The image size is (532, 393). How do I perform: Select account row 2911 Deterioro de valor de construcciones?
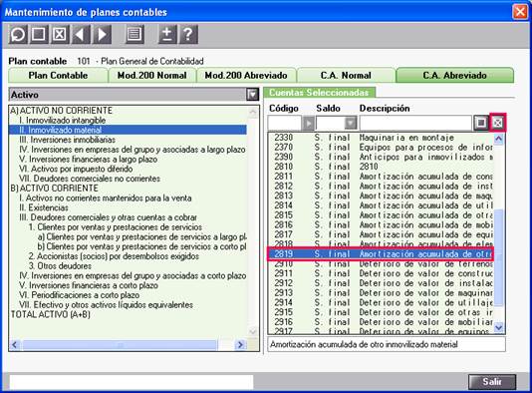pos(381,273)
